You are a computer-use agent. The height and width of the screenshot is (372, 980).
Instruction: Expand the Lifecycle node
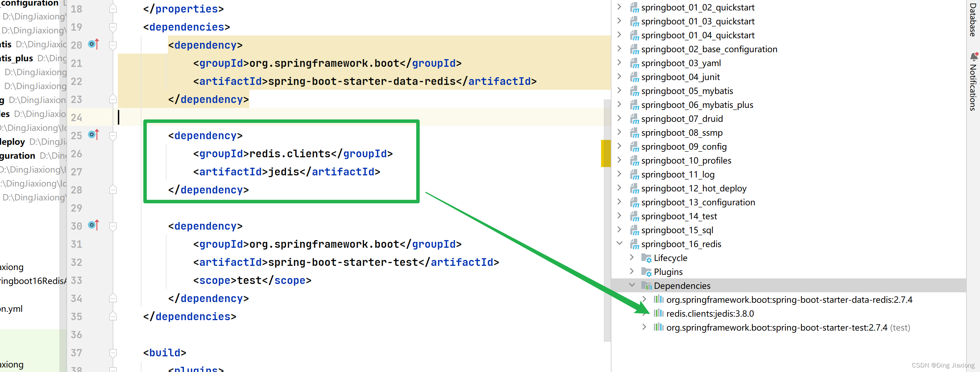pyautogui.click(x=632, y=258)
